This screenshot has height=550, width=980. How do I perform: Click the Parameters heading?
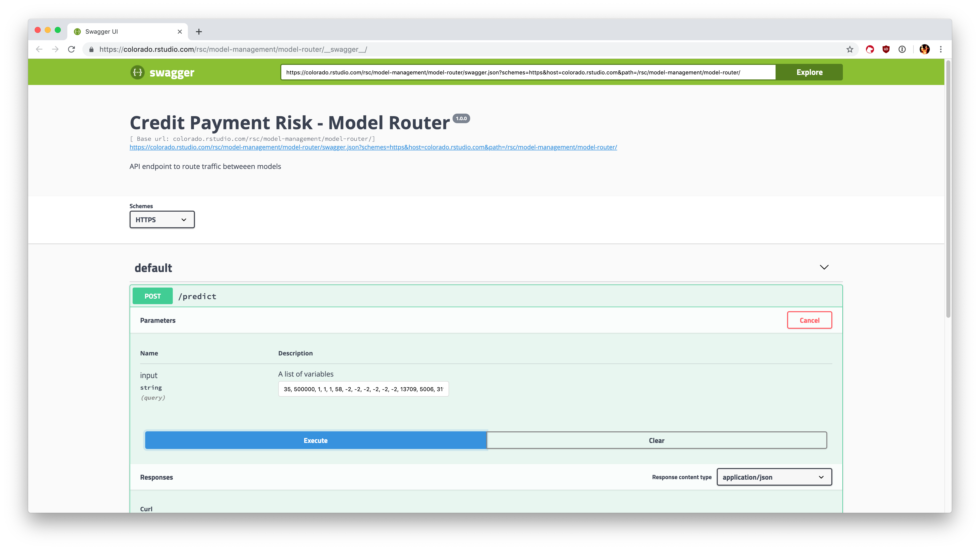157,320
